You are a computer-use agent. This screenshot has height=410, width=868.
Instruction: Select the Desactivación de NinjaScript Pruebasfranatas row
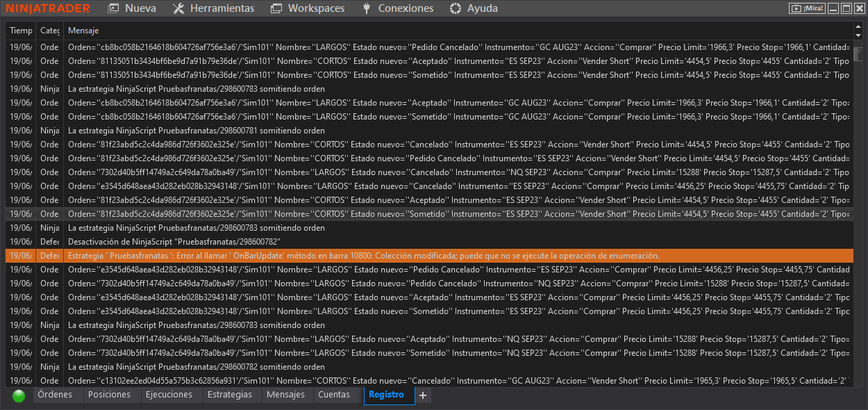428,242
